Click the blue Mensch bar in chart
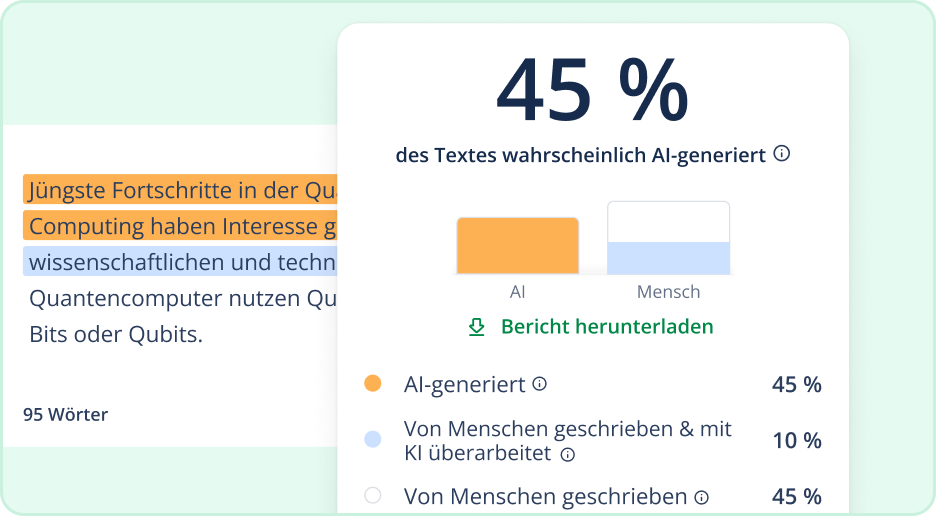The height and width of the screenshot is (516, 936). tap(668, 257)
